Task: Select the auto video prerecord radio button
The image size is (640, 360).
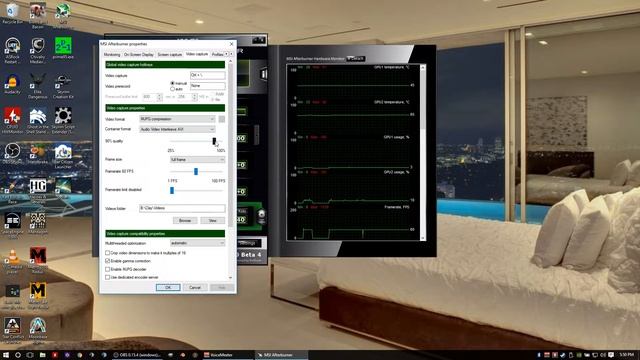Action: (172, 89)
